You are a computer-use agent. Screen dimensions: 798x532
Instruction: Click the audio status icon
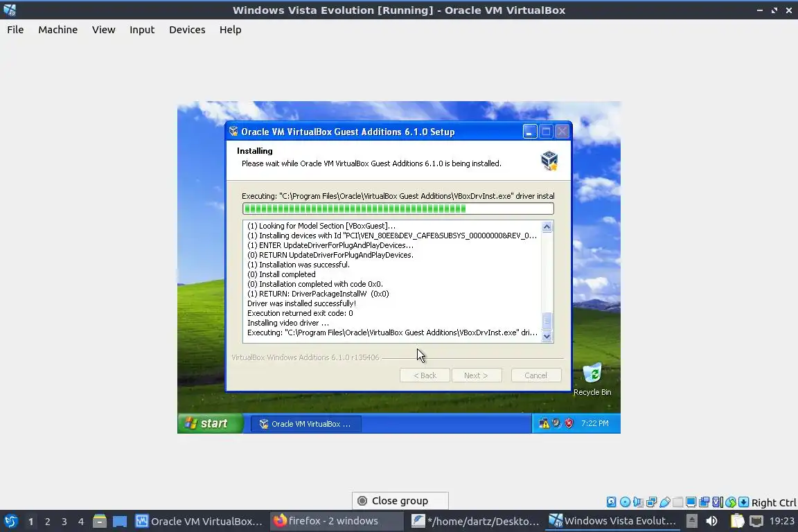click(x=638, y=502)
